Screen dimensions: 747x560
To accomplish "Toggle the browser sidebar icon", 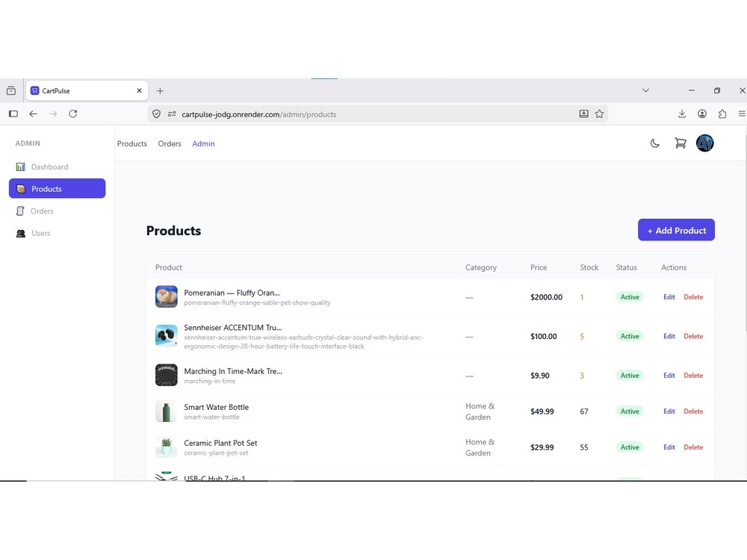I will pyautogui.click(x=13, y=113).
